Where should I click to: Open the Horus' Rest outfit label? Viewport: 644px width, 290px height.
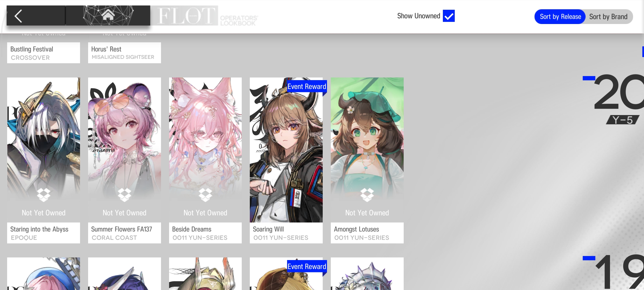coord(124,53)
